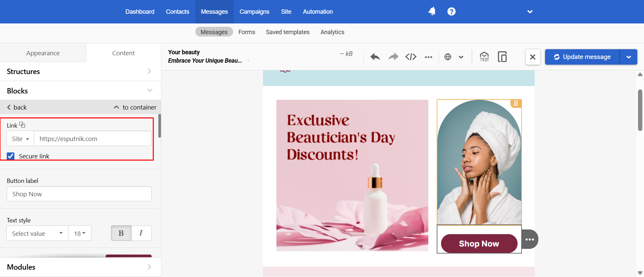Switch to mobile preview
This screenshot has height=277, width=644.
click(502, 57)
